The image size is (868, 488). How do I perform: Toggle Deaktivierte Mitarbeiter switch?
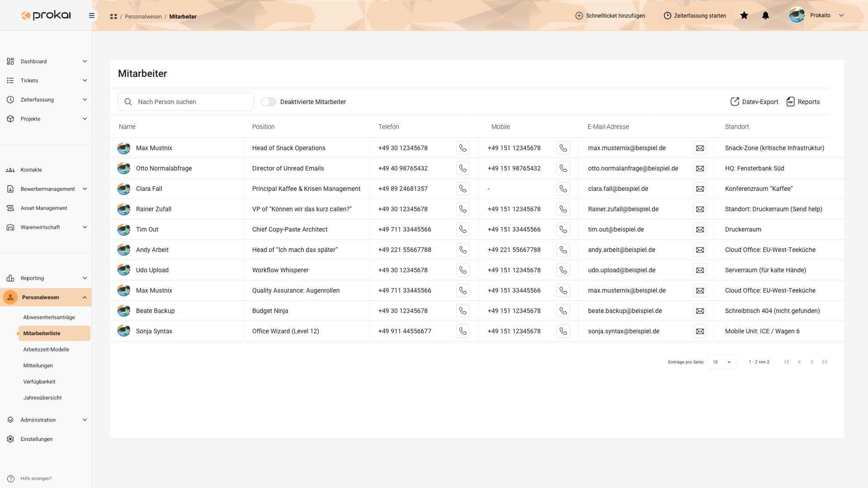click(269, 102)
